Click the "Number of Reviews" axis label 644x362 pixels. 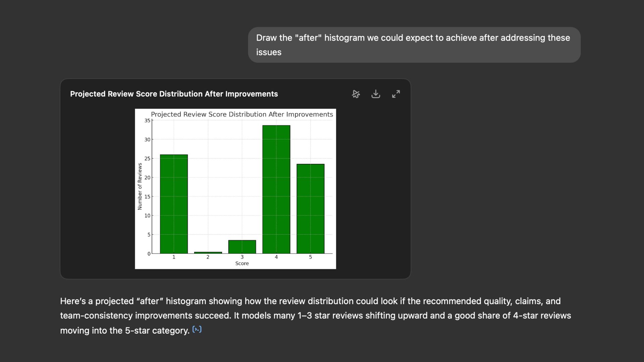pyautogui.click(x=140, y=187)
